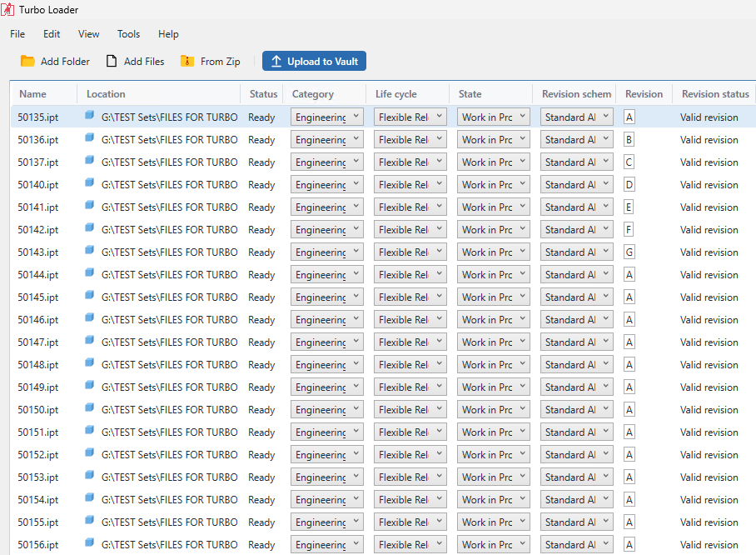Click the location path of 50154.ipt

tap(169, 499)
